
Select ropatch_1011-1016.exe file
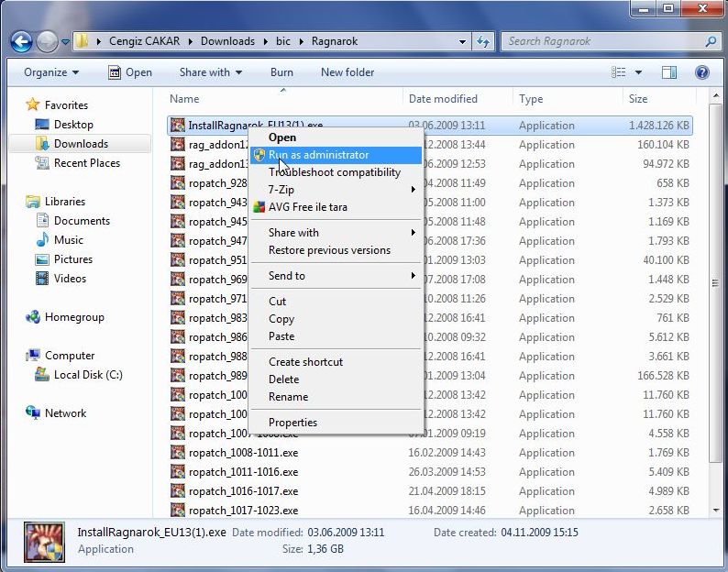429,472
